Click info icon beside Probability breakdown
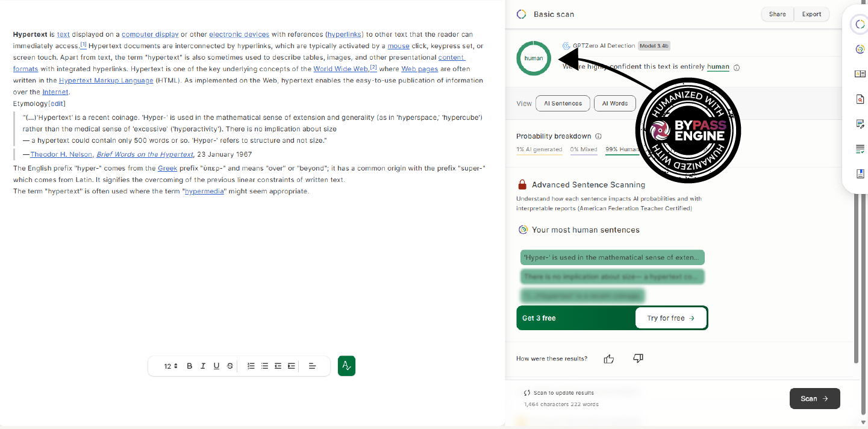The height and width of the screenshot is (429, 868). tap(598, 136)
